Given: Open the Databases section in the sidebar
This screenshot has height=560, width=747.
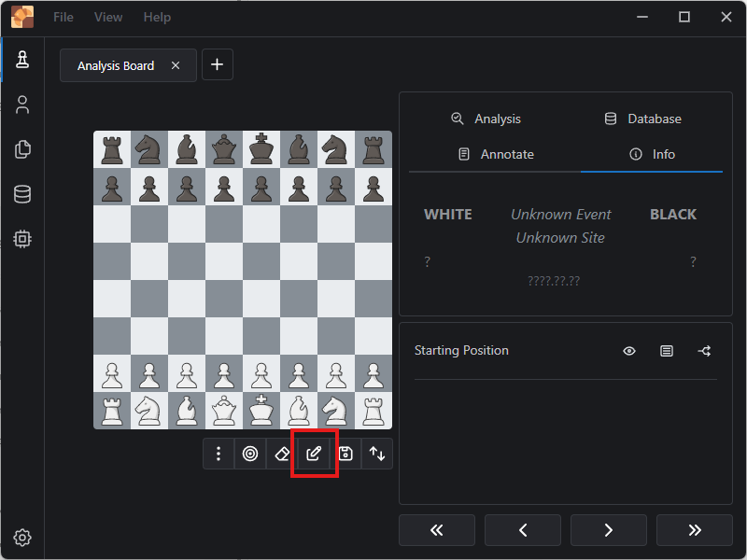Looking at the screenshot, I should (22, 194).
